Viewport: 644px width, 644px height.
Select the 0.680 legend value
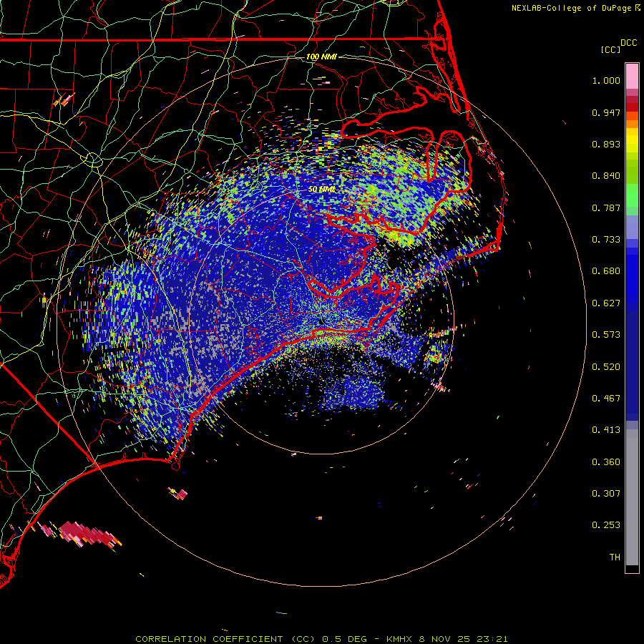tap(606, 271)
